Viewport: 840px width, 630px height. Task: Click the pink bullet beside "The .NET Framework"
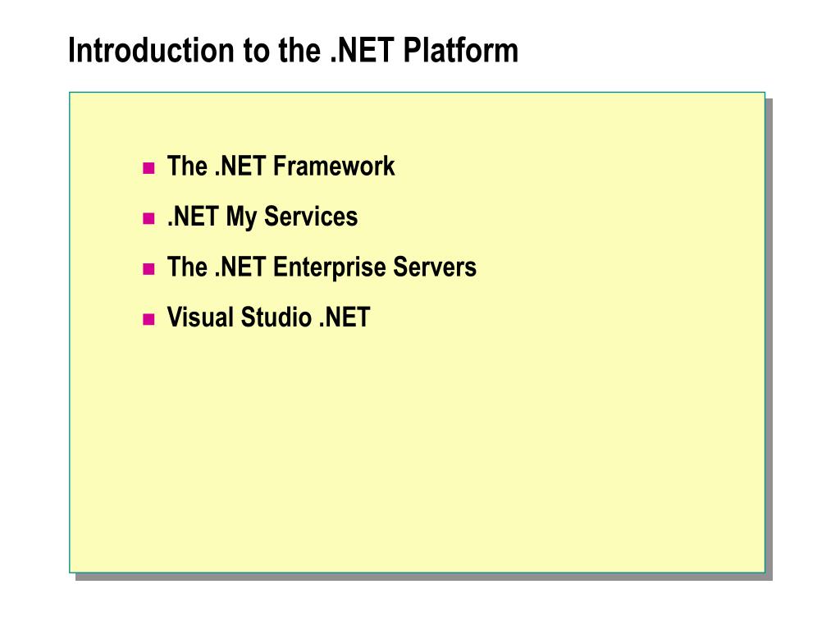pyautogui.click(x=149, y=169)
